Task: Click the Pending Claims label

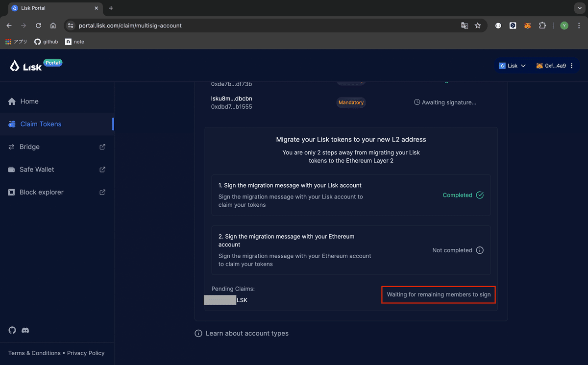Action: (233, 289)
